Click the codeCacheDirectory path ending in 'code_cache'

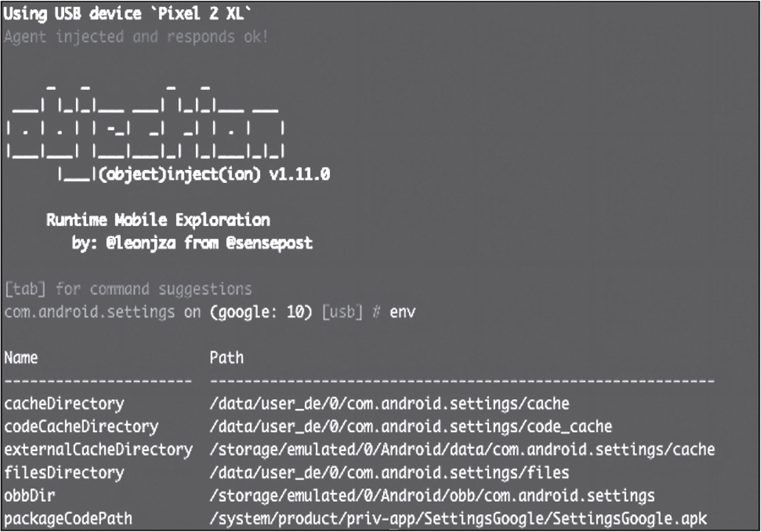coord(411,426)
